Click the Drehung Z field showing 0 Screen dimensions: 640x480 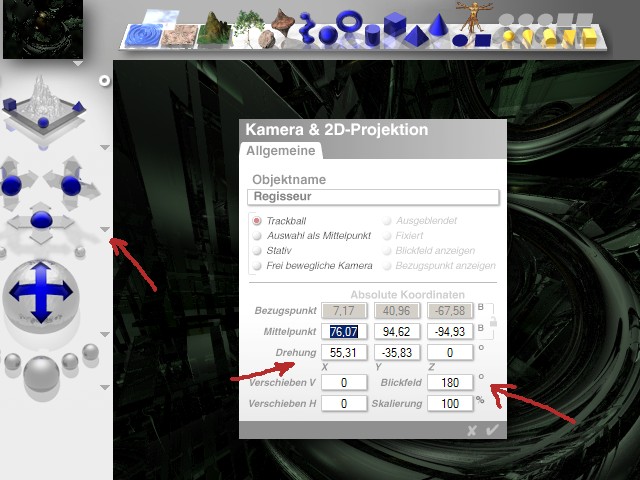tap(450, 352)
